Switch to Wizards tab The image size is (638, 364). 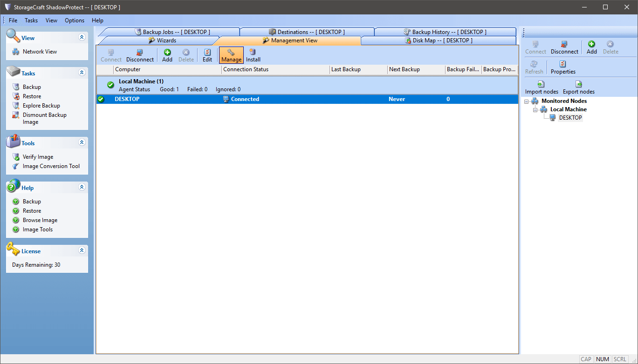pyautogui.click(x=162, y=40)
